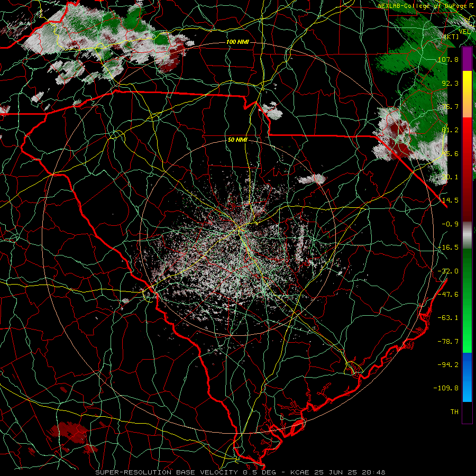Select the 30.1 legend value
This screenshot has width=476, height=476.
[450, 177]
